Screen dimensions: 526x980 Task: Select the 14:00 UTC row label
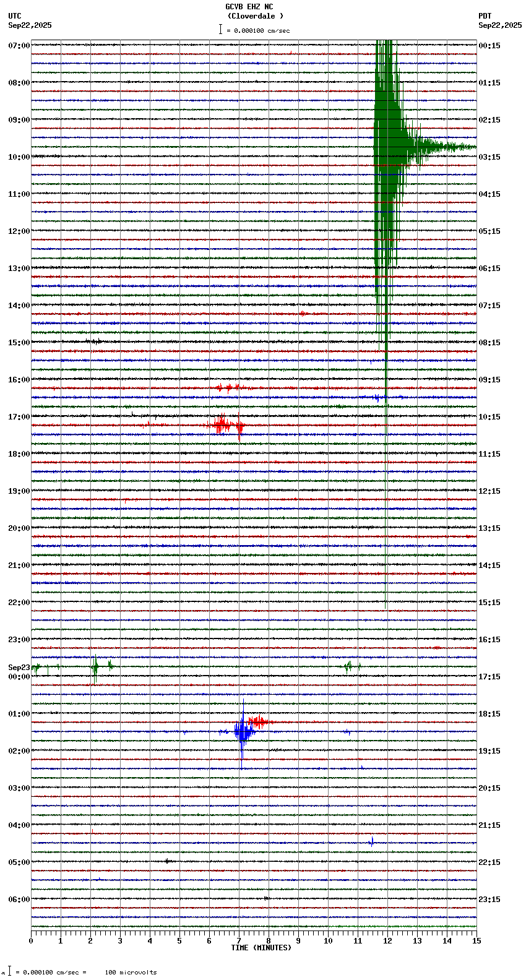(x=19, y=306)
